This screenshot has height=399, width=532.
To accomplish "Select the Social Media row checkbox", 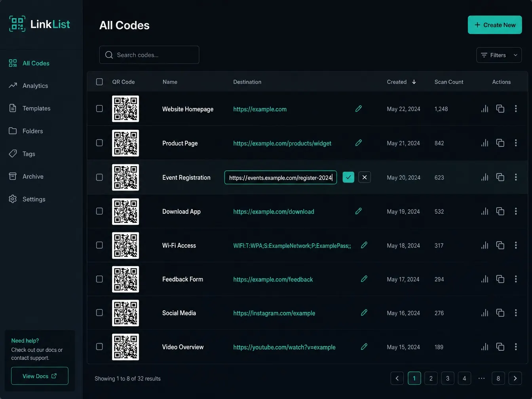I will pos(99,312).
